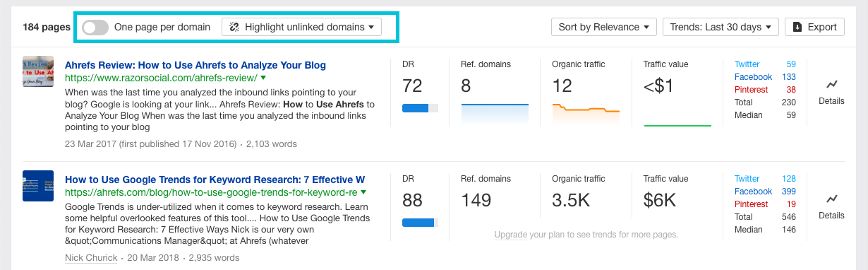Image resolution: width=868 pixels, height=270 pixels.
Task: Click Organic traffic value 3.5K
Action: pyautogui.click(x=571, y=201)
